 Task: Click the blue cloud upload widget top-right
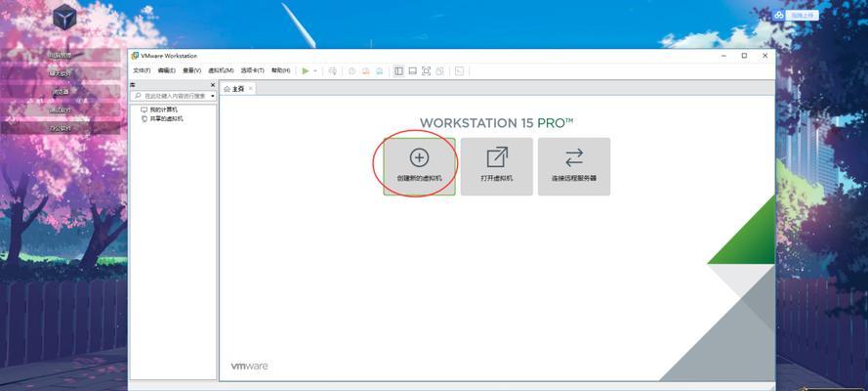(x=796, y=16)
